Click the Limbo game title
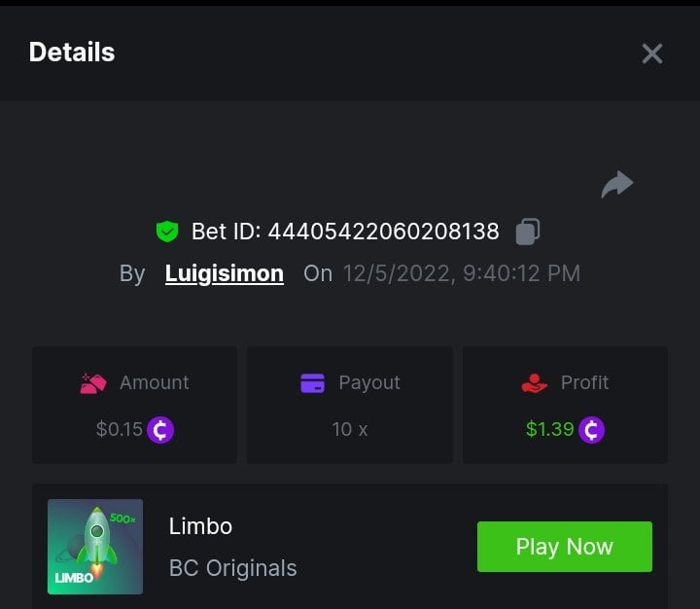The height and width of the screenshot is (609, 700). (x=200, y=526)
